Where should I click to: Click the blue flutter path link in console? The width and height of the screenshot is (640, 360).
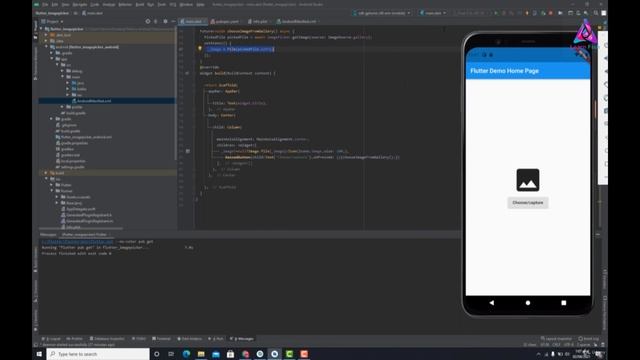click(77, 242)
